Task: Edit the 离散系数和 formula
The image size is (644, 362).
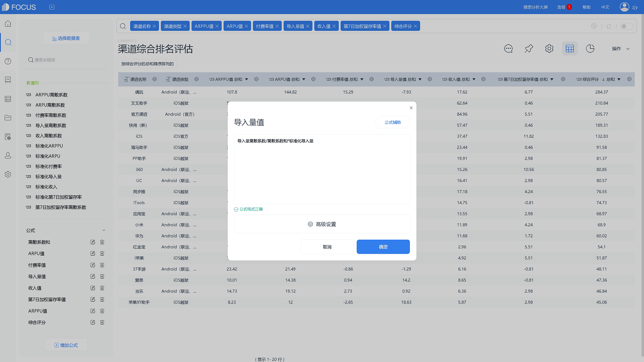Action: [93, 242]
